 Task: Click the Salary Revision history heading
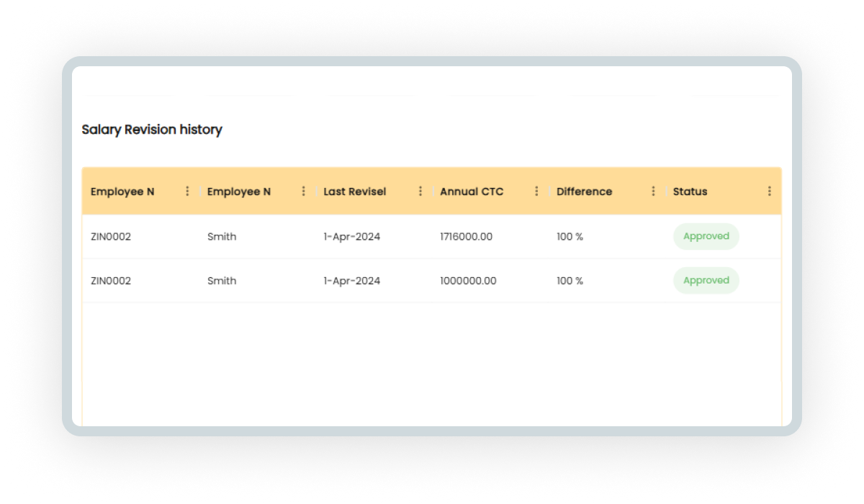[x=152, y=130]
